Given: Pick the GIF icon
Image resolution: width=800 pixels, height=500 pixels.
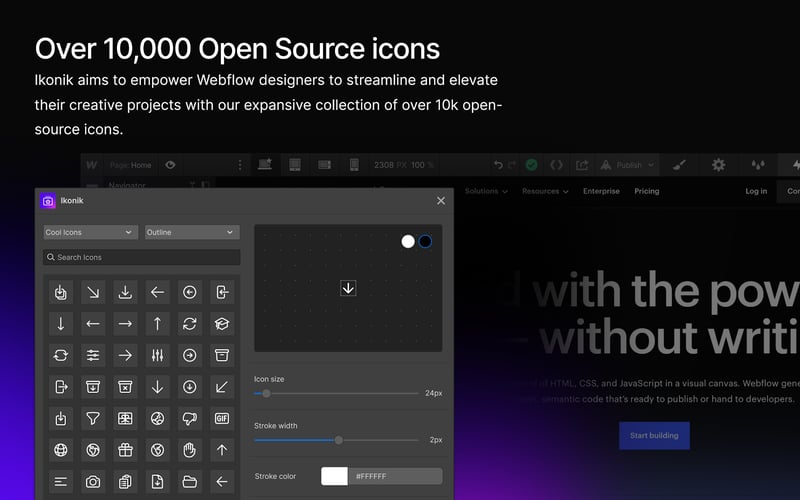Looking at the screenshot, I should tap(221, 418).
